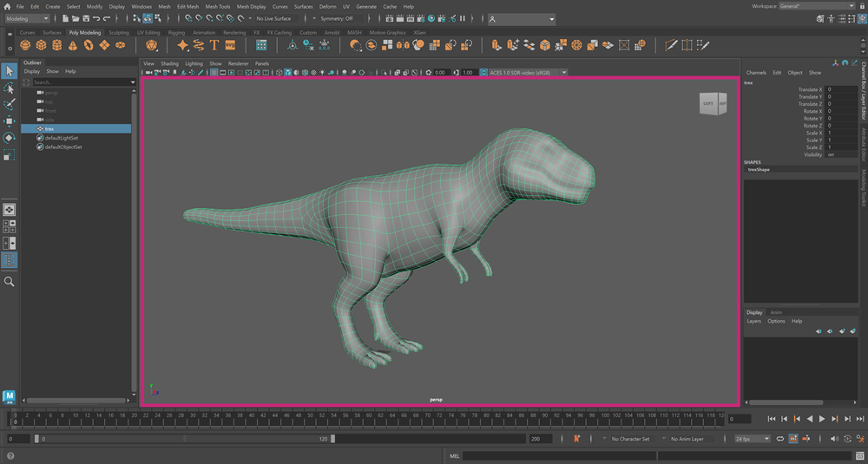868x464 pixels.
Task: Switch to the Sculpting shelf tab
Action: (x=119, y=33)
